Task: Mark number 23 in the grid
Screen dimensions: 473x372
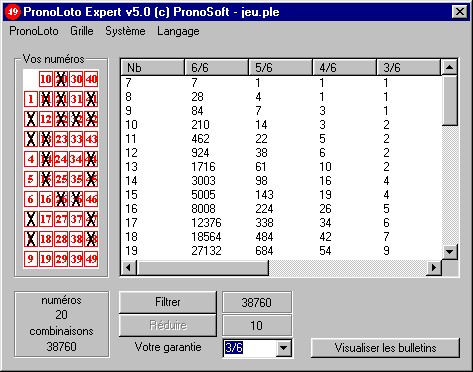Action: tap(61, 139)
